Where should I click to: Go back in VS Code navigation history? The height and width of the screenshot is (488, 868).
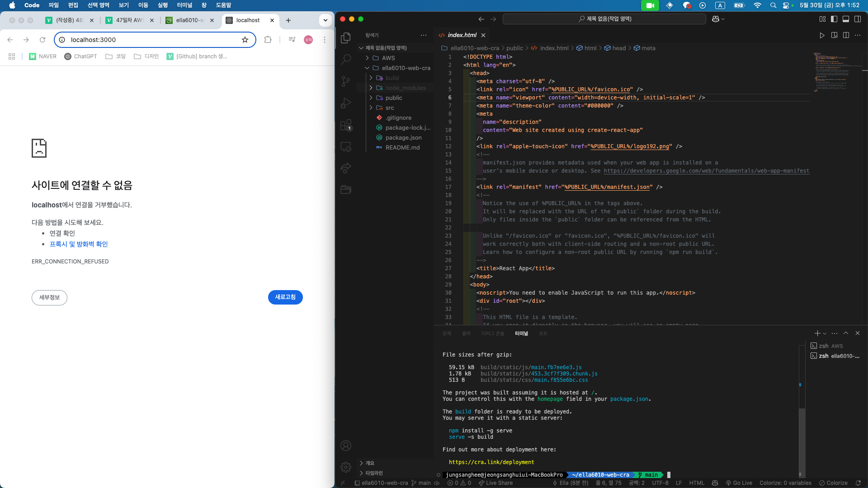[481, 19]
